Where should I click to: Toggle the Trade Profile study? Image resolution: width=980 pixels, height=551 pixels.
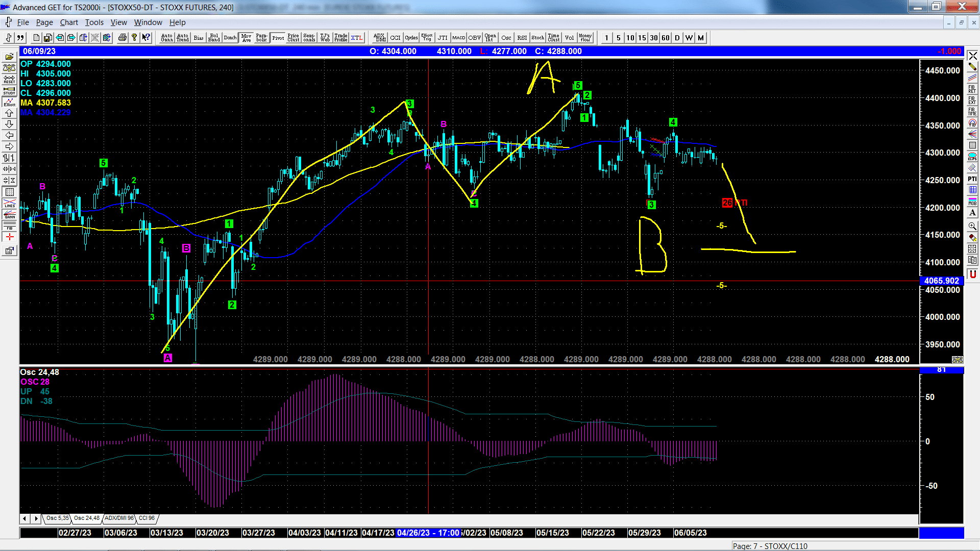pyautogui.click(x=341, y=38)
